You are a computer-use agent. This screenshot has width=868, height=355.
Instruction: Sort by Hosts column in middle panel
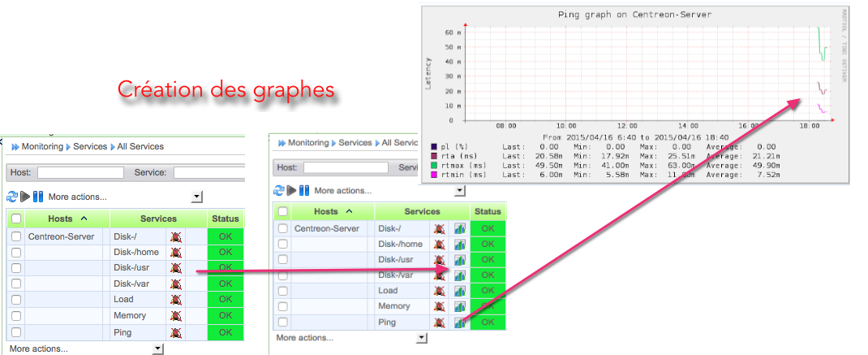[325, 211]
